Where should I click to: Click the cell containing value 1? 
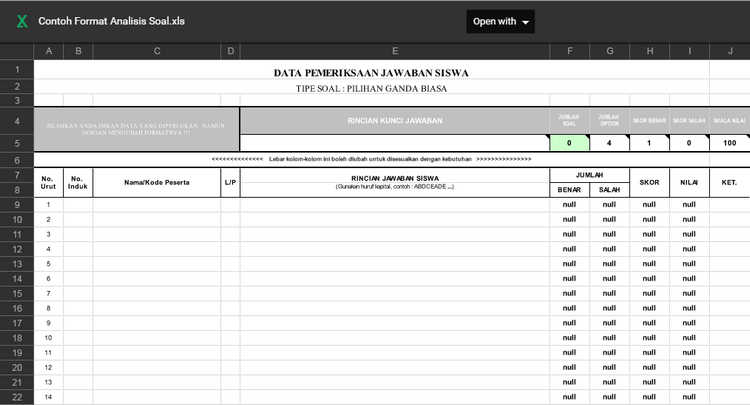[650, 143]
